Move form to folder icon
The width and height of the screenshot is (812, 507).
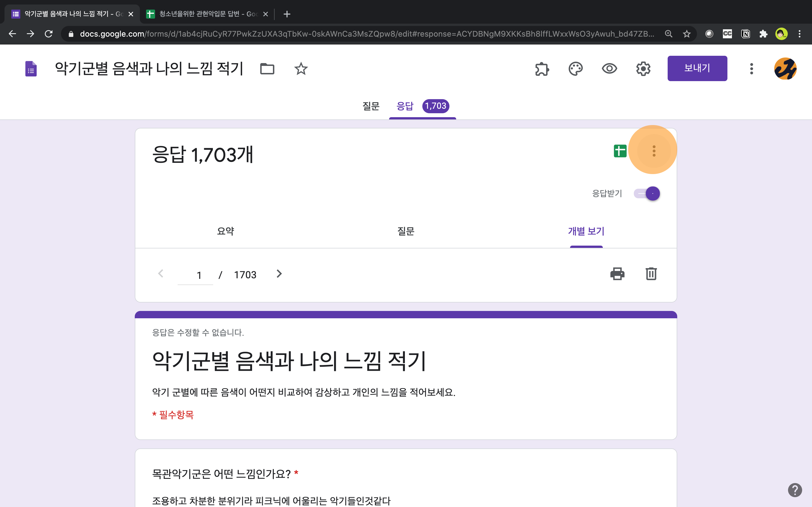[x=267, y=69]
